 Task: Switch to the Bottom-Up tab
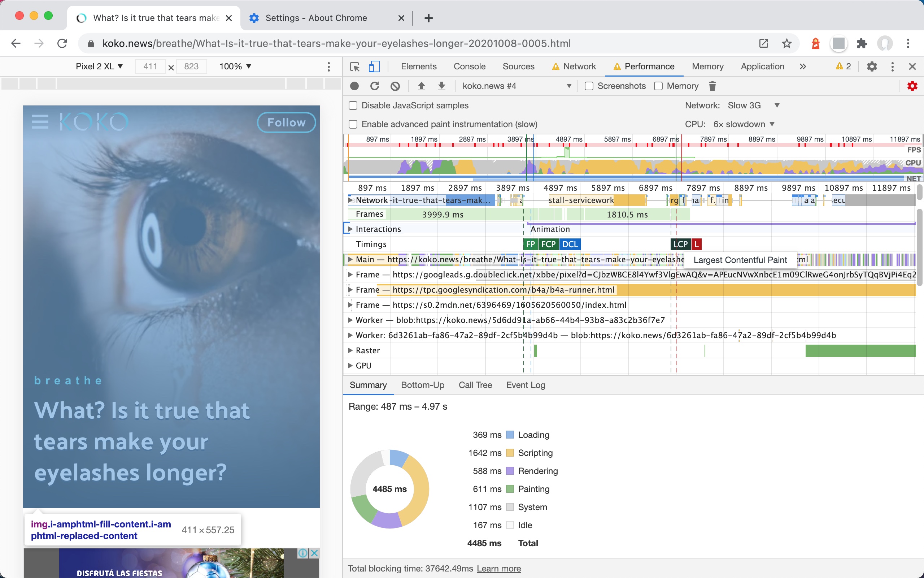(422, 385)
